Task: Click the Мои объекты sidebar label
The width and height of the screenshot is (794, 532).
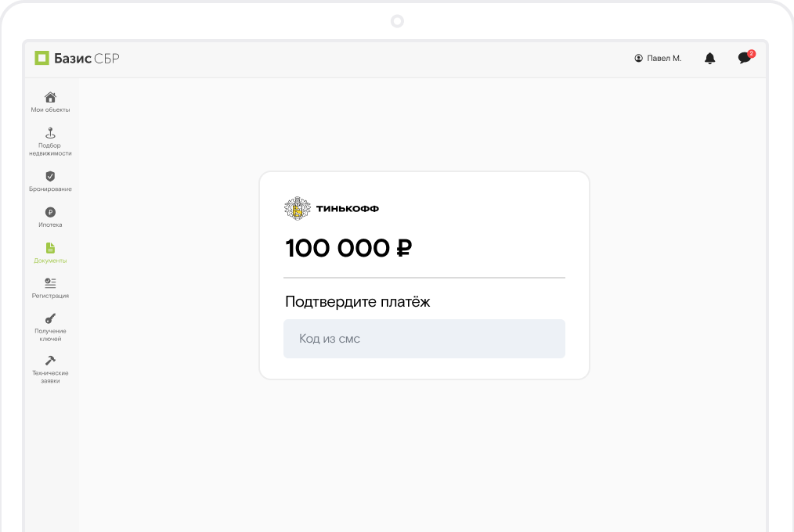Action: (50, 110)
